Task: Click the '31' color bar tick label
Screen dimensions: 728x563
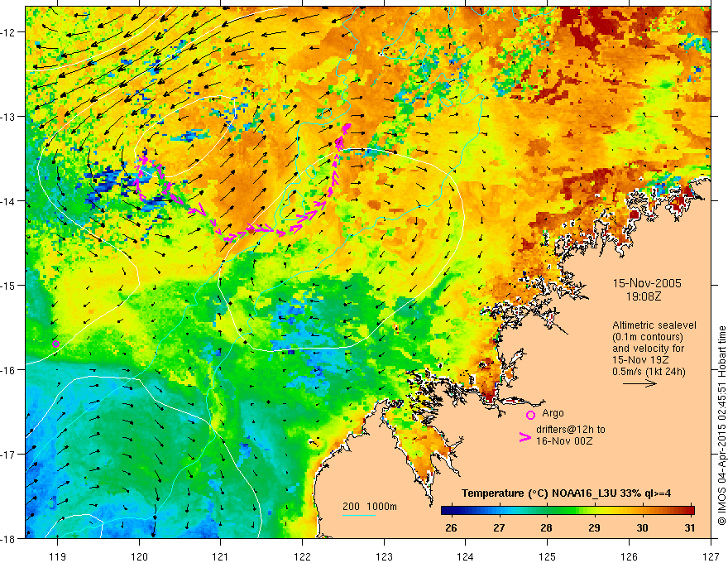Action: (x=690, y=527)
